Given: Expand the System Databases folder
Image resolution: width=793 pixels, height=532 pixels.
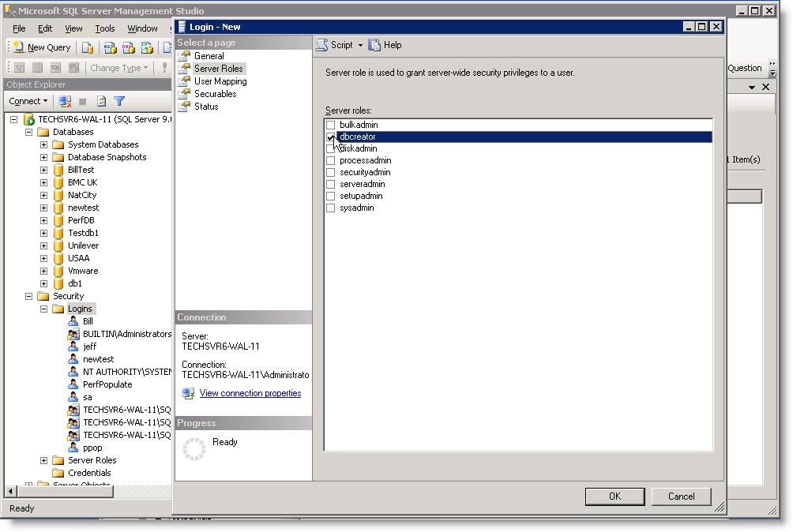Looking at the screenshot, I should coord(44,144).
